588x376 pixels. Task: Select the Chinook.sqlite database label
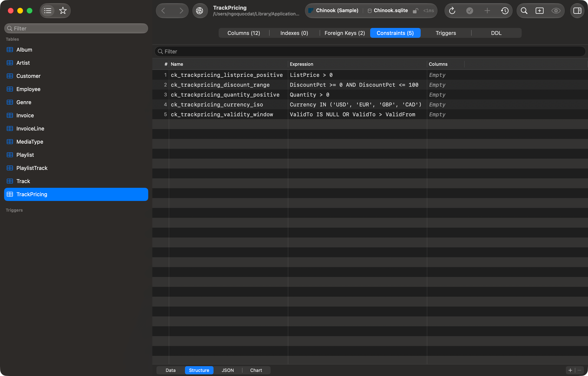pyautogui.click(x=391, y=10)
